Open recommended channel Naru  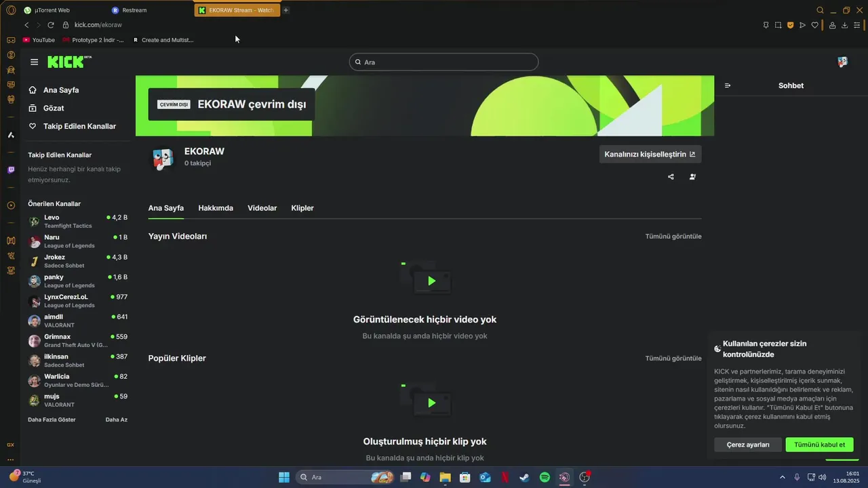click(x=77, y=241)
